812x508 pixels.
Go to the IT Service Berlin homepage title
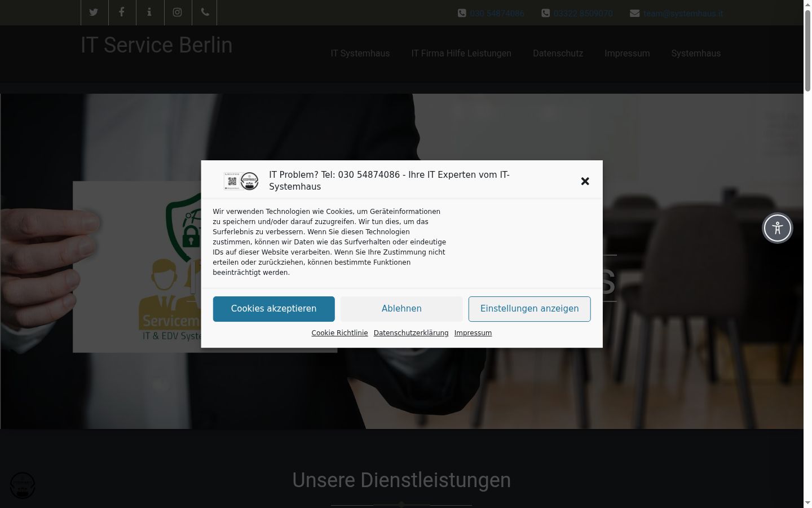point(157,45)
